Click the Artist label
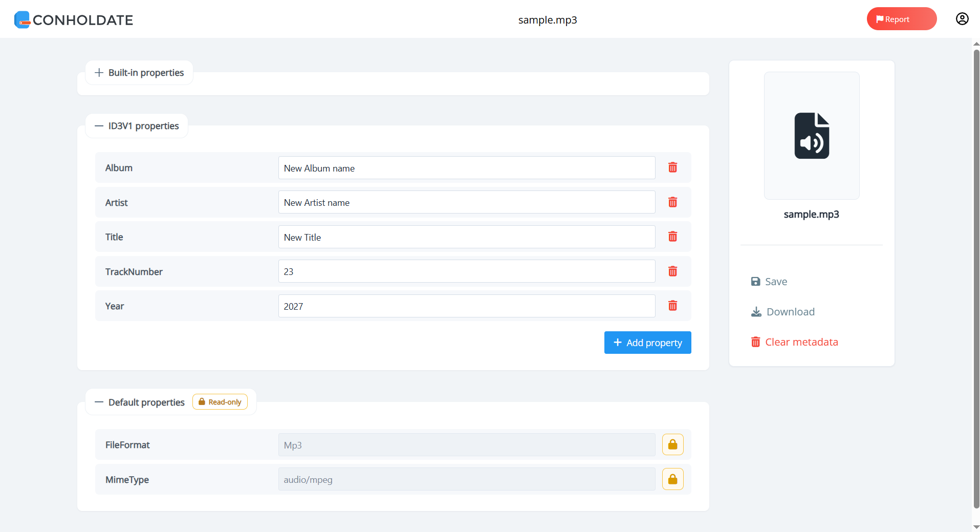The width and height of the screenshot is (980, 532). 117,203
